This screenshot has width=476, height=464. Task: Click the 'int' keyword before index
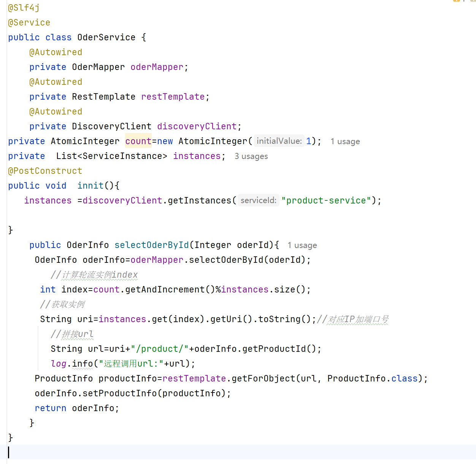point(48,289)
